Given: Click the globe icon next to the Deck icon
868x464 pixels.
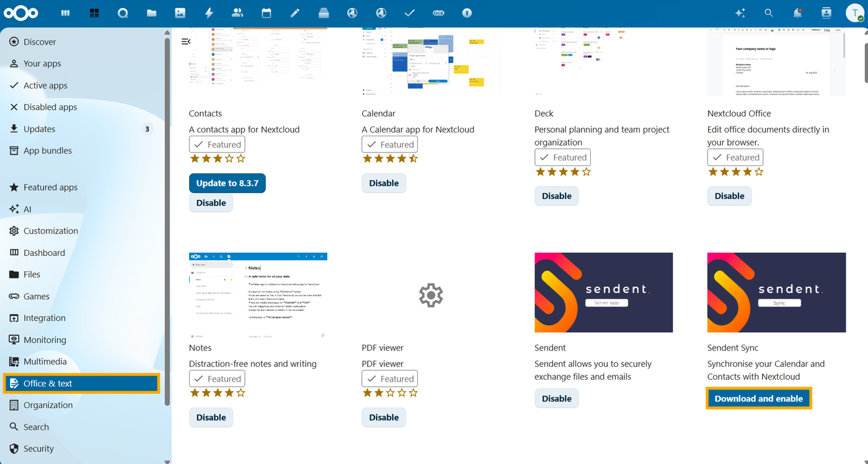Looking at the screenshot, I should [352, 13].
